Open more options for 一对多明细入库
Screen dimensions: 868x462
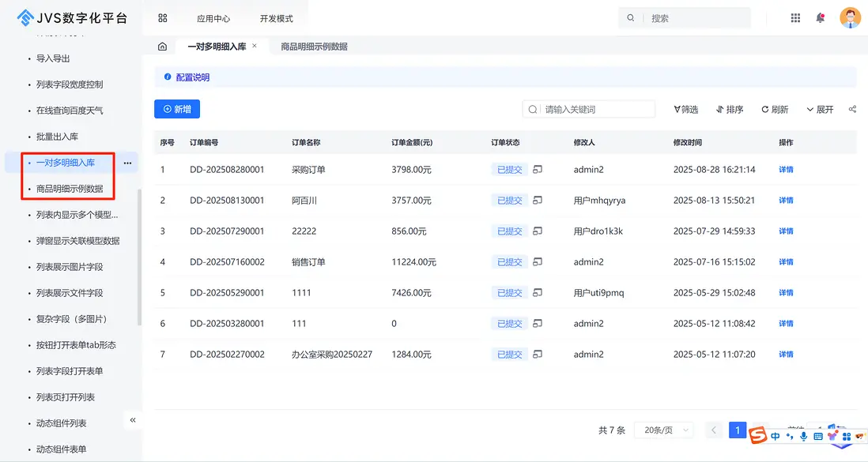pyautogui.click(x=127, y=163)
